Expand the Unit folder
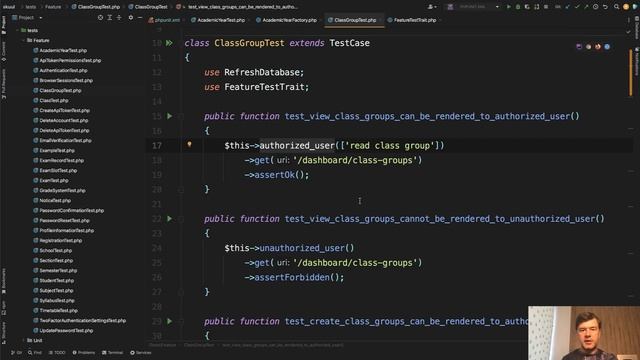Image resolution: width=640 pixels, height=360 pixels. (x=23, y=340)
